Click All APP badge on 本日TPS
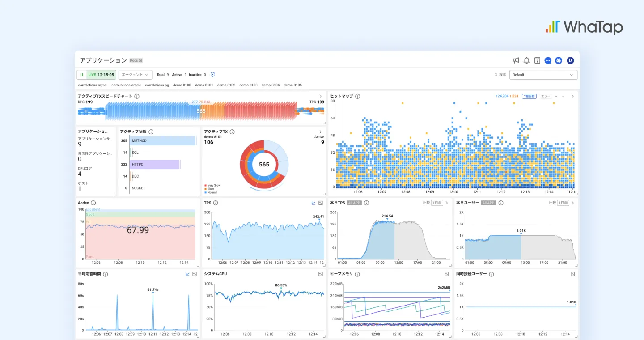Viewport: 644px width, 340px height. point(354,203)
